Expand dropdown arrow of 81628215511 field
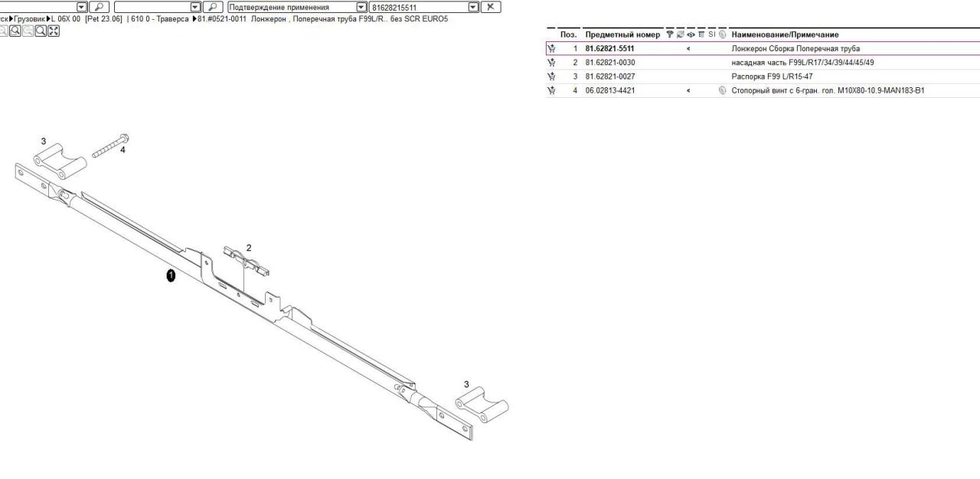The width and height of the screenshot is (980, 479). [x=473, y=7]
